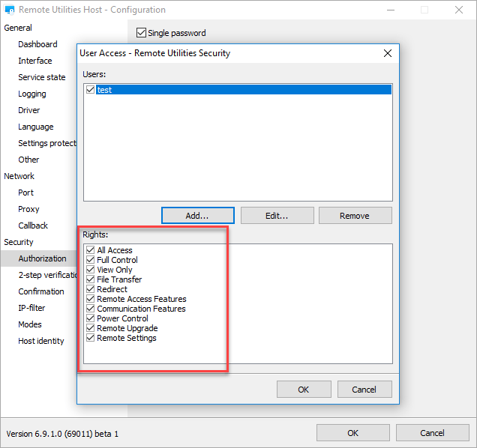
Task: Open the Service state page
Action: point(42,77)
